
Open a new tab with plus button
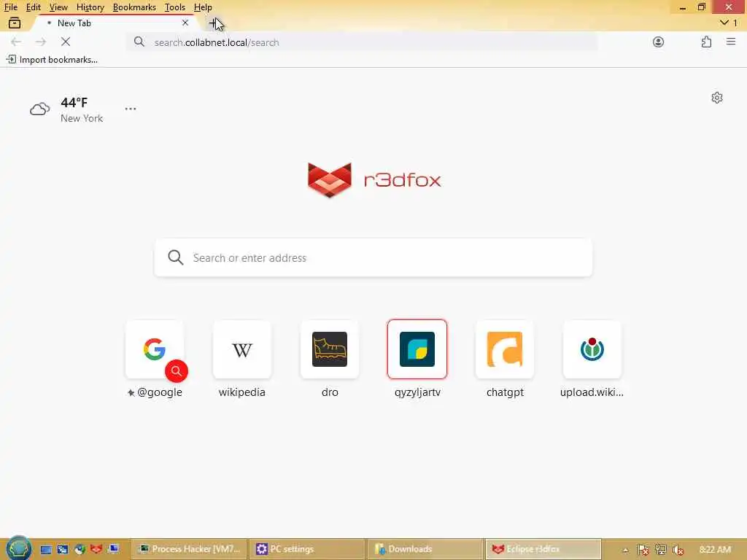(x=214, y=23)
